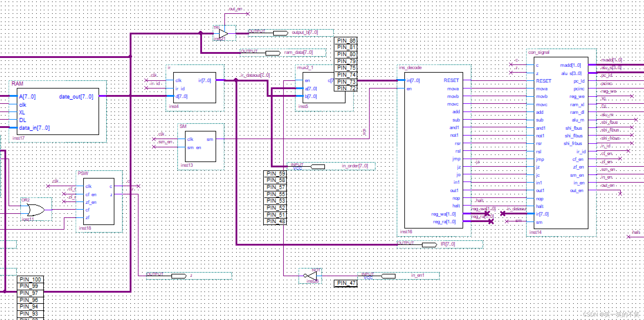Click the RAM data_in[7..0] port label
The width and height of the screenshot is (644, 320).
(34, 128)
